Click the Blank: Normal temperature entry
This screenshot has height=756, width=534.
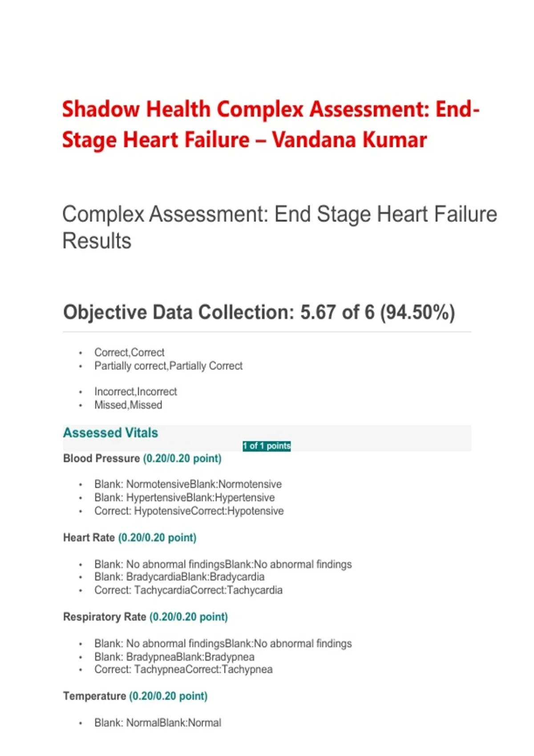(158, 723)
